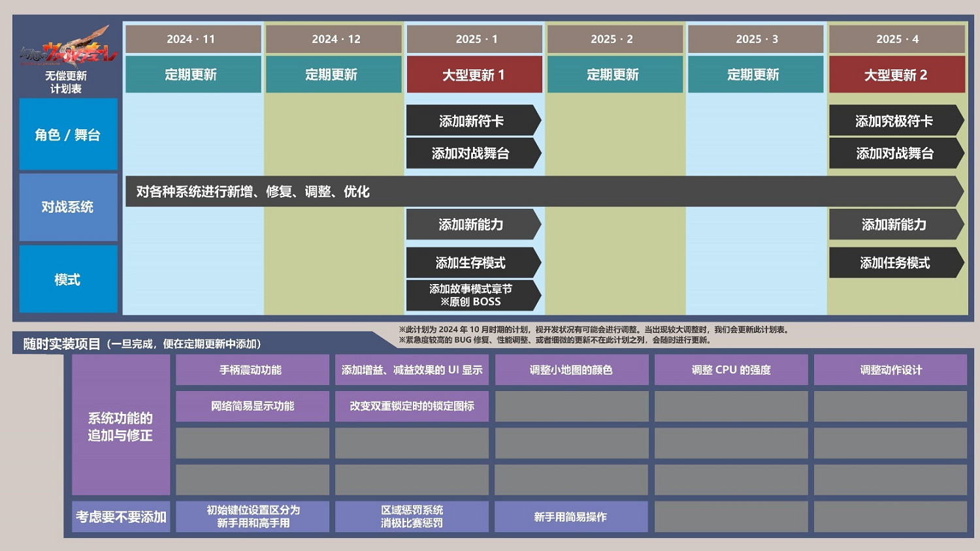Click the long 对各种系统进行新增、修复、调整、优化 bar
This screenshot has width=980, height=551.
pos(457,192)
